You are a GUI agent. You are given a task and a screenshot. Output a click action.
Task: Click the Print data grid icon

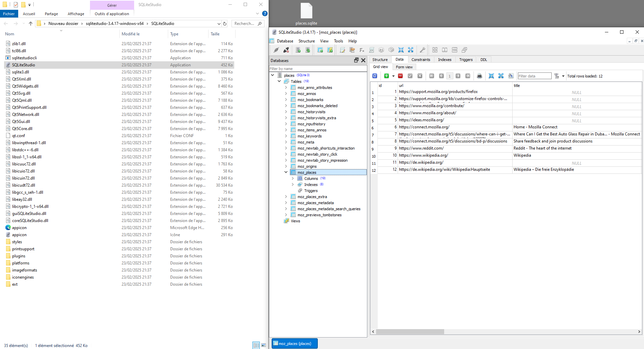(480, 76)
